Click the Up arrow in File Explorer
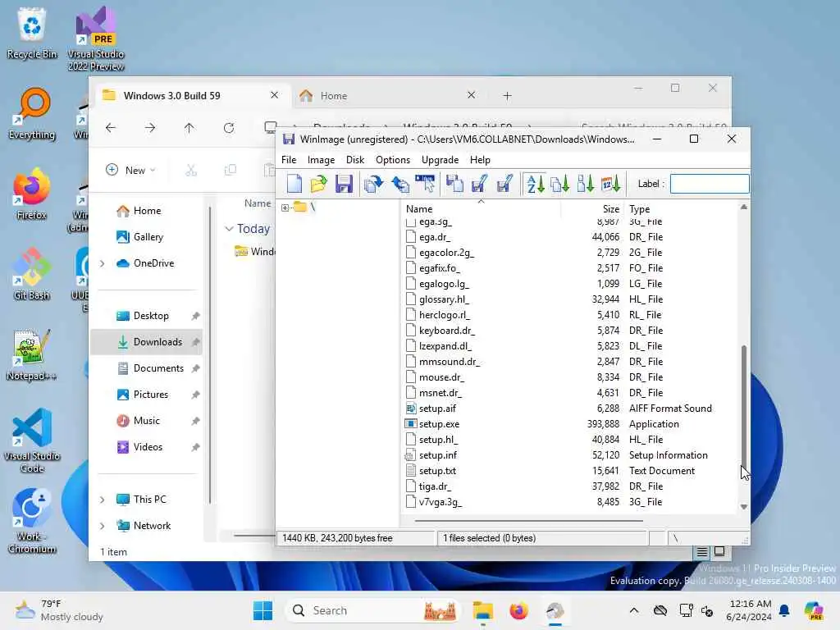This screenshot has width=840, height=630. [x=189, y=127]
